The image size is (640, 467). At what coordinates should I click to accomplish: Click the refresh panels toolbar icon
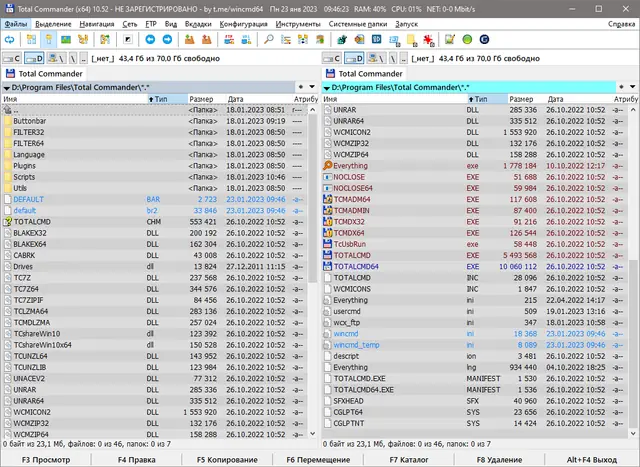(x=9, y=40)
